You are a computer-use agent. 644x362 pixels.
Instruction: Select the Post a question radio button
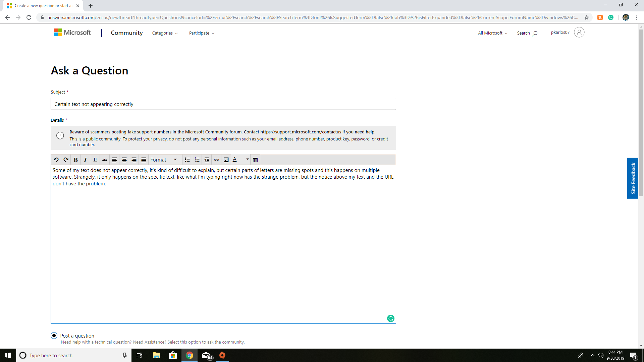click(x=54, y=336)
